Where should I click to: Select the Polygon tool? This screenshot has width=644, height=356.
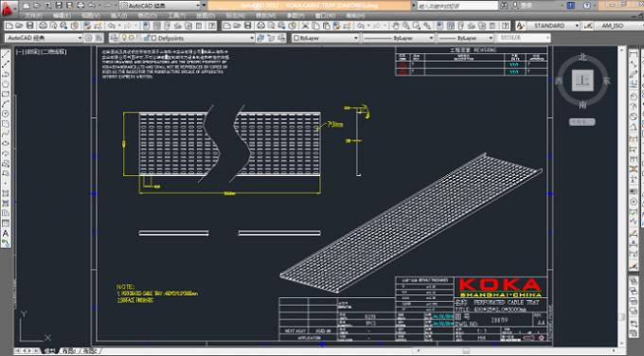6,84
